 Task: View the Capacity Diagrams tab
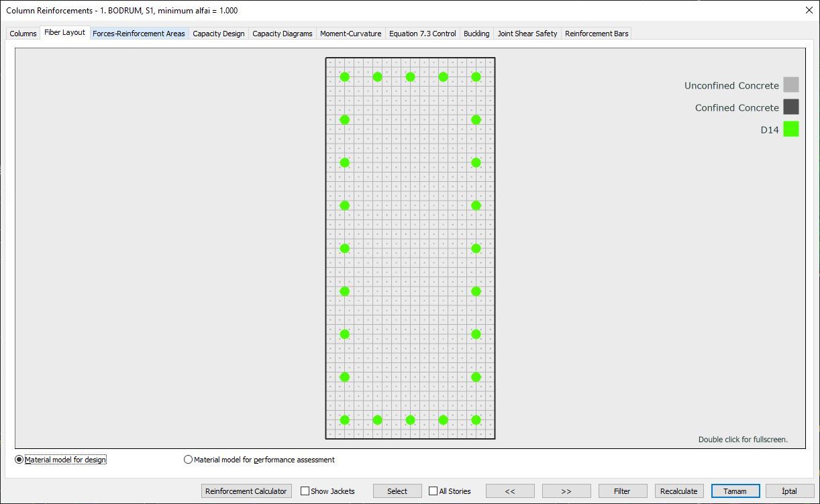tap(282, 33)
